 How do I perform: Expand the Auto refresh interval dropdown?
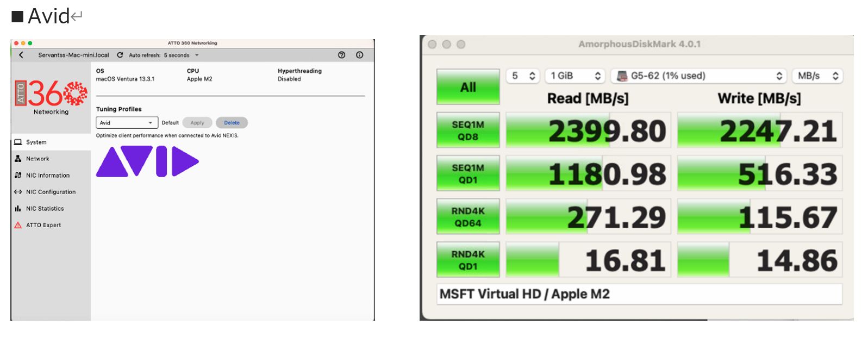point(197,55)
